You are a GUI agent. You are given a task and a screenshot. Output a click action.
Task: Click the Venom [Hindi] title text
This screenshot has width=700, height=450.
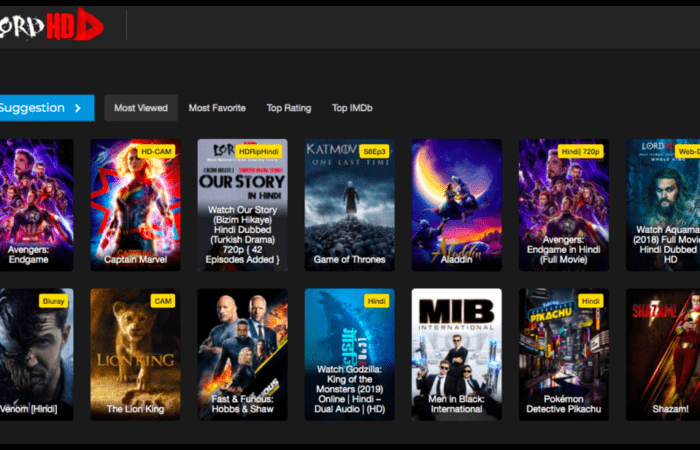(x=29, y=409)
